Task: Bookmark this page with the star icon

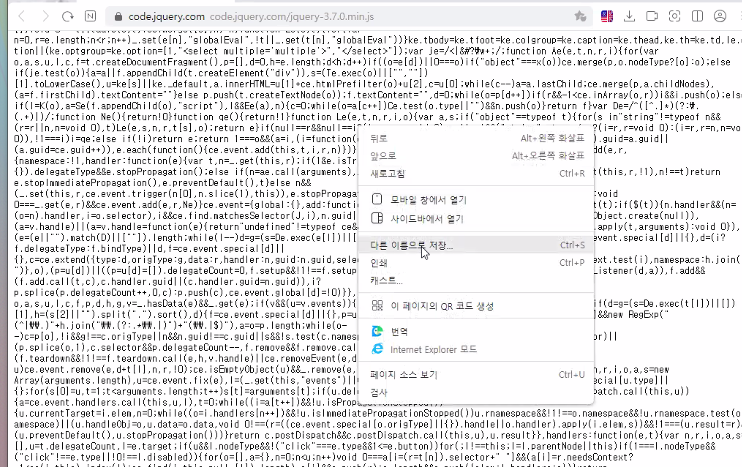Action: coord(580,17)
